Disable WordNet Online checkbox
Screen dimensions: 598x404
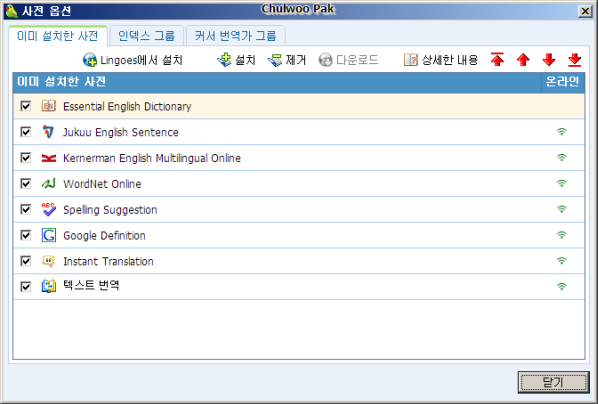coord(26,183)
